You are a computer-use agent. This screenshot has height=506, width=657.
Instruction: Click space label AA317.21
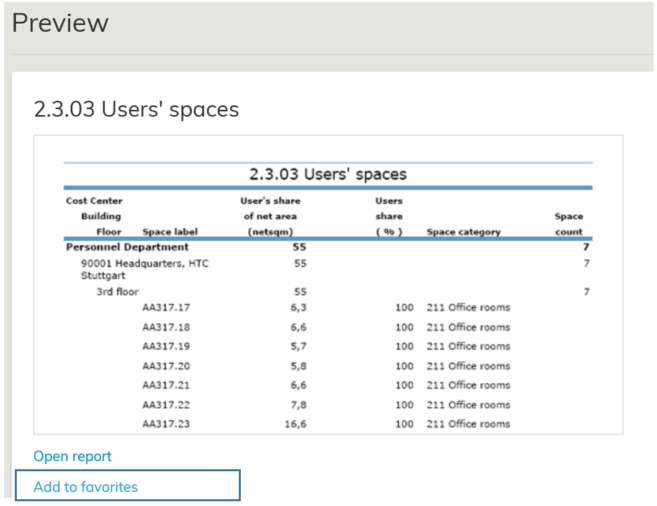166,385
